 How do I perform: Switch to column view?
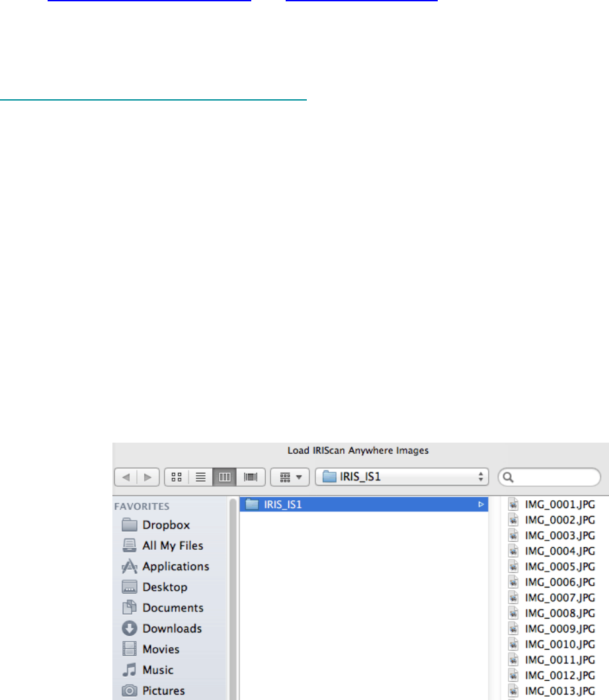tap(224, 477)
